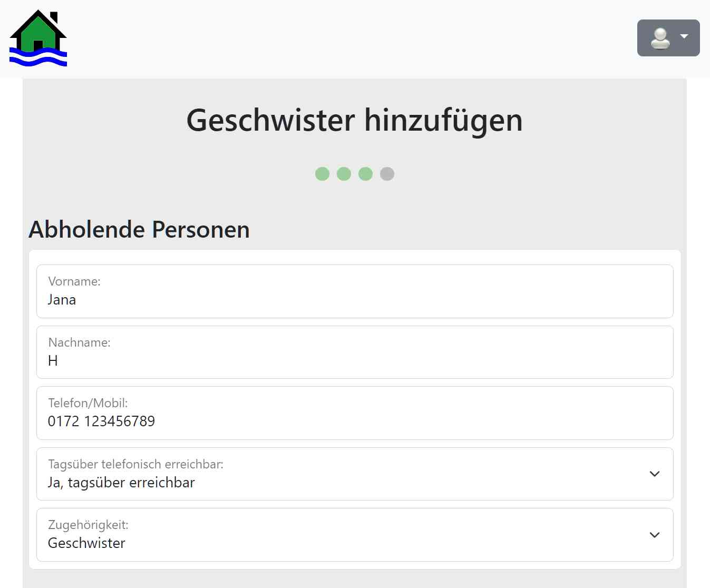Image resolution: width=710 pixels, height=588 pixels.
Task: Click the person avatar icon
Action: click(659, 37)
